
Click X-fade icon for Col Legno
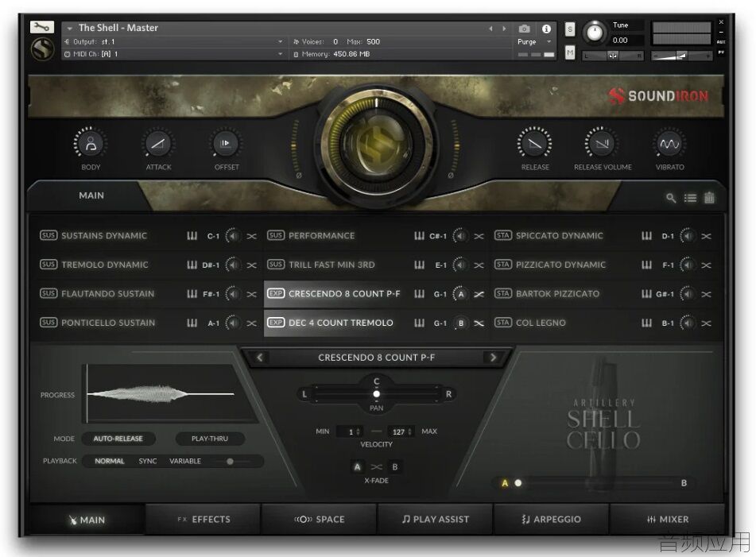click(707, 323)
